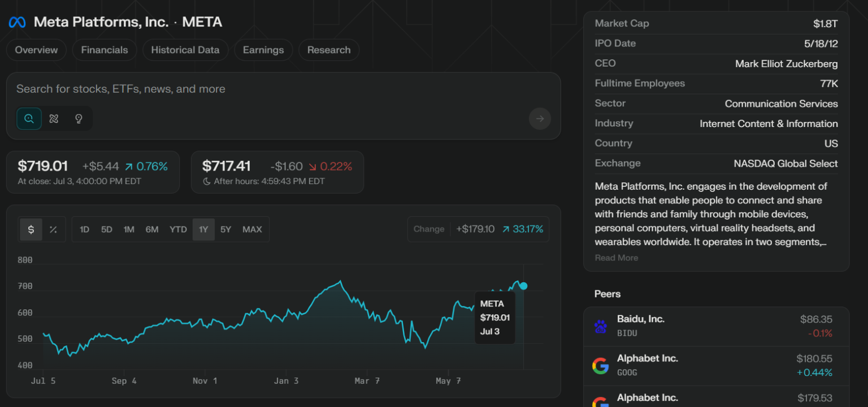The width and height of the screenshot is (868, 407).
Task: Click the teal data point on chart
Action: coord(523,286)
